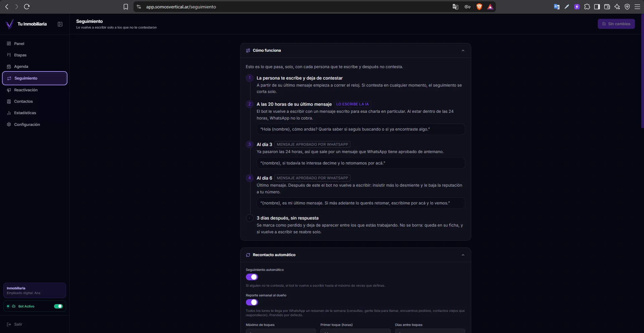Click the Tu Inmobiliaria title
Image resolution: width=644 pixels, height=333 pixels.
pyautogui.click(x=32, y=24)
